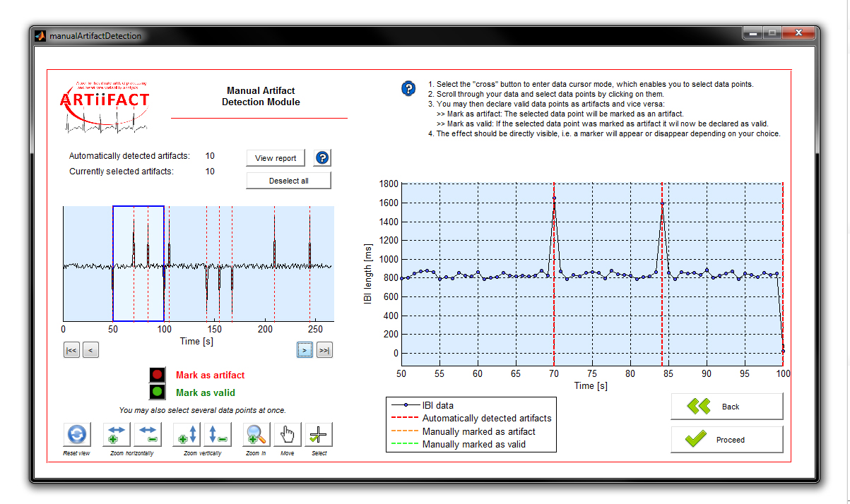Zoom out horizontally with the minus arrow icon
Viewport: 850px width, 504px height.
[148, 435]
